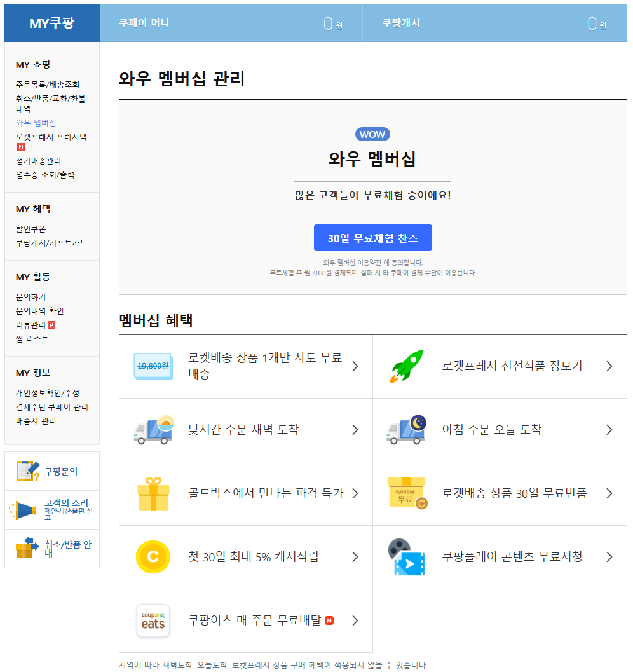Click the 고객의 소리 megaphone icon

point(22,510)
